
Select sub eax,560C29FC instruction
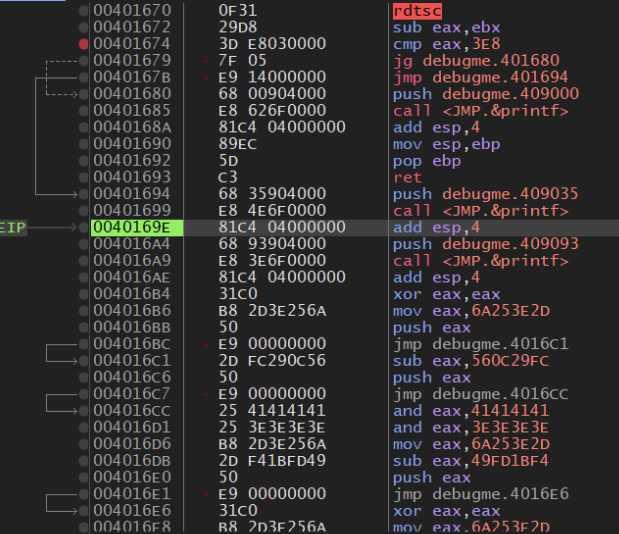click(471, 361)
